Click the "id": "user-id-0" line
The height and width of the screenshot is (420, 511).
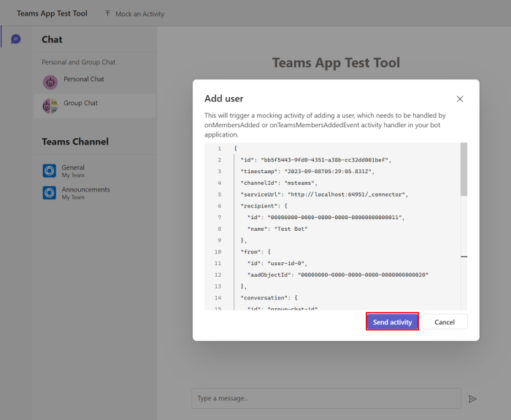coord(277,263)
